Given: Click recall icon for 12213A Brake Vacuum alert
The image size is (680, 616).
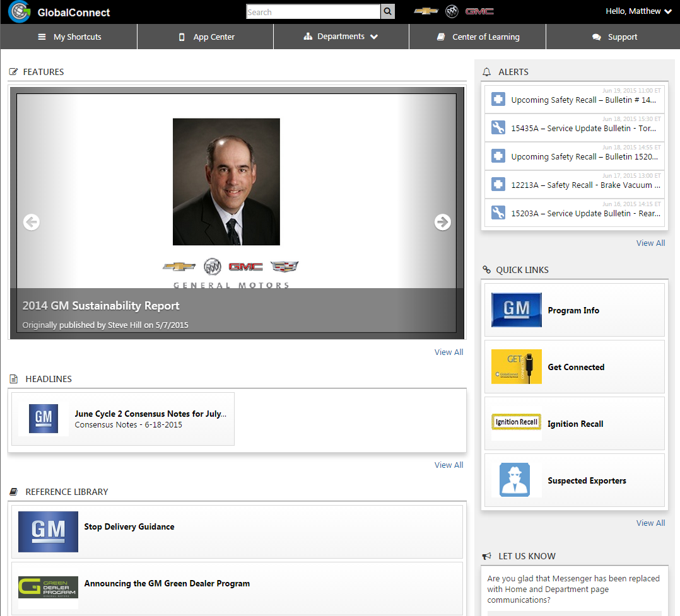Looking at the screenshot, I should (x=498, y=184).
